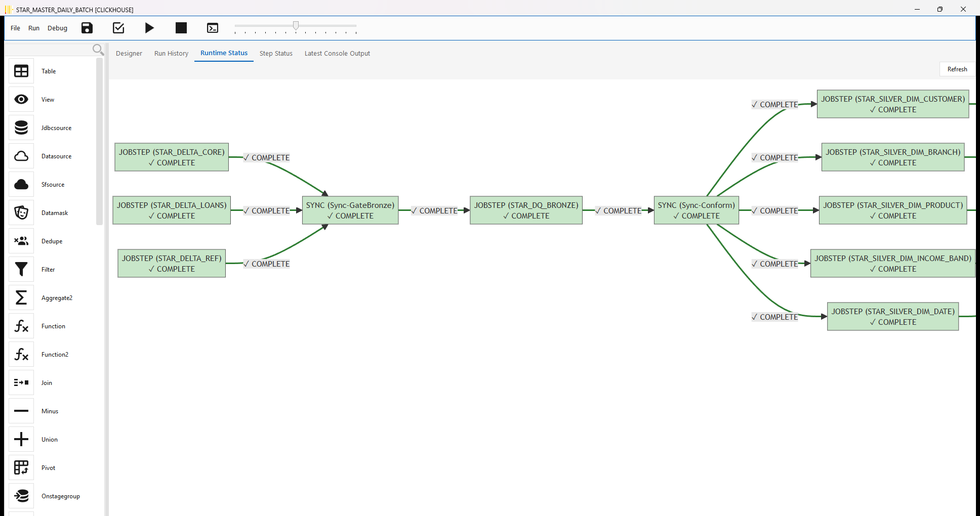Image resolution: width=980 pixels, height=516 pixels.
Task: Start the batch with the Play button
Action: click(x=149, y=28)
